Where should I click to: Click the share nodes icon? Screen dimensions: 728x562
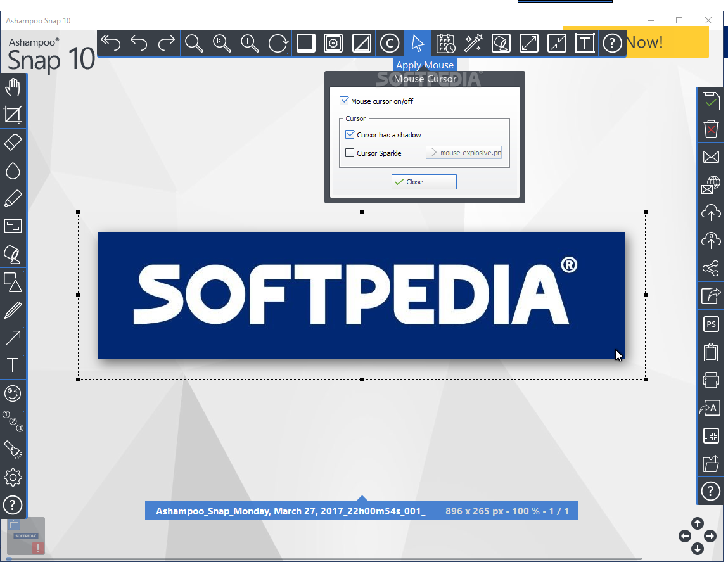[x=711, y=268]
